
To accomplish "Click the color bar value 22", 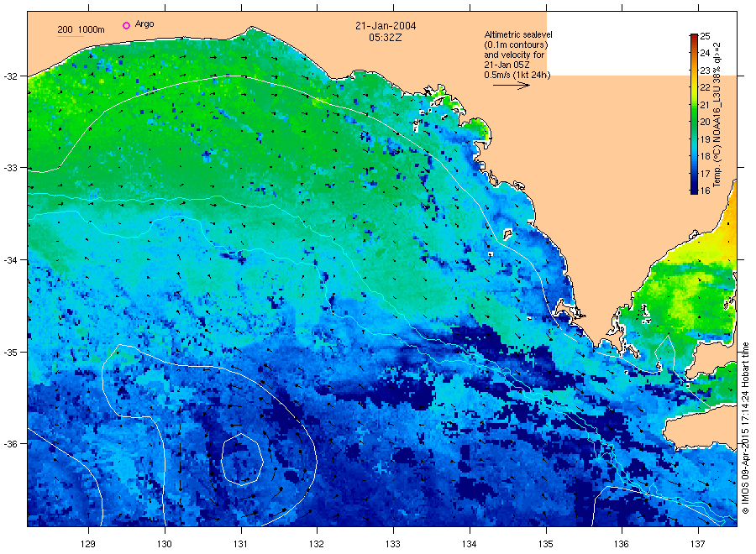I will (x=705, y=87).
